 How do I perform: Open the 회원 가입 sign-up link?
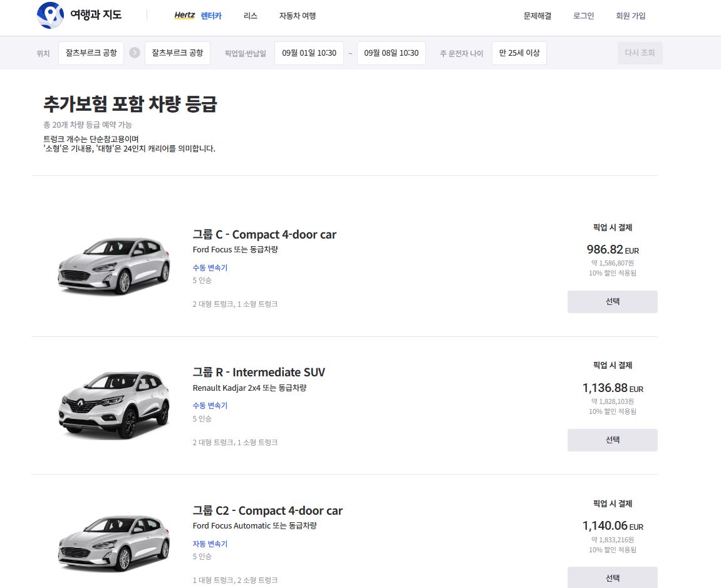click(631, 16)
